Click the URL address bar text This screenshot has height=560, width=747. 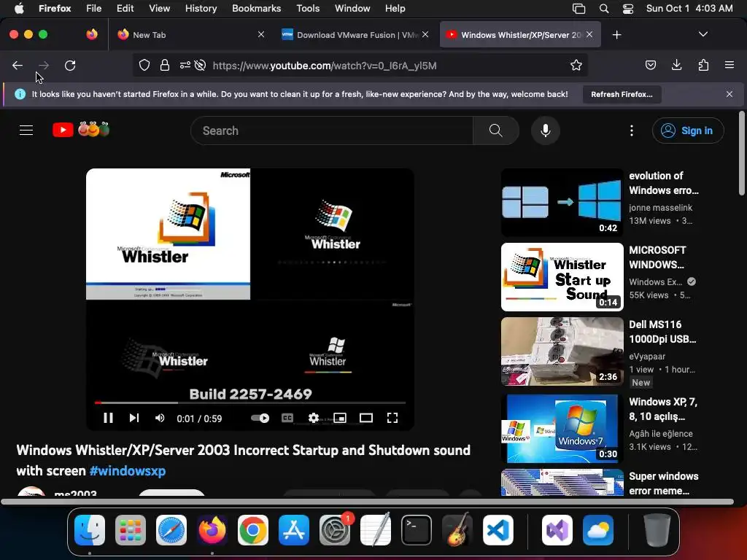pos(325,66)
